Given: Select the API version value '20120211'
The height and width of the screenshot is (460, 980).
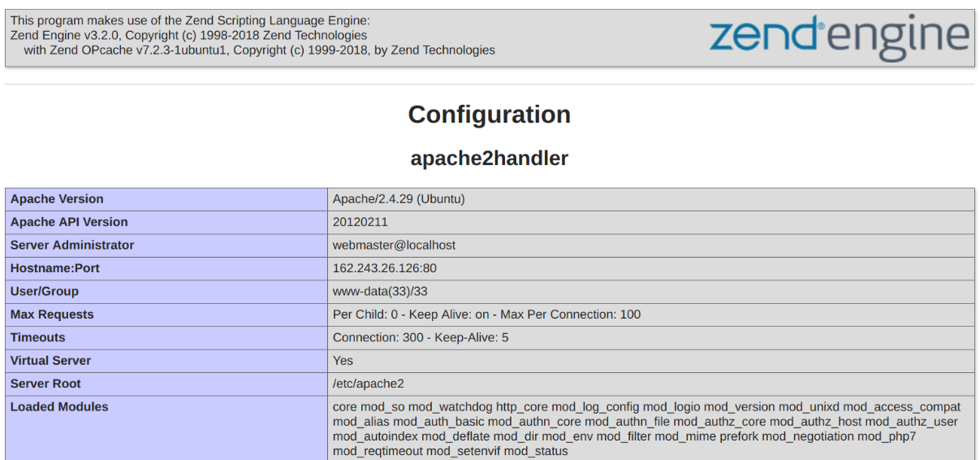Looking at the screenshot, I should click(x=360, y=222).
